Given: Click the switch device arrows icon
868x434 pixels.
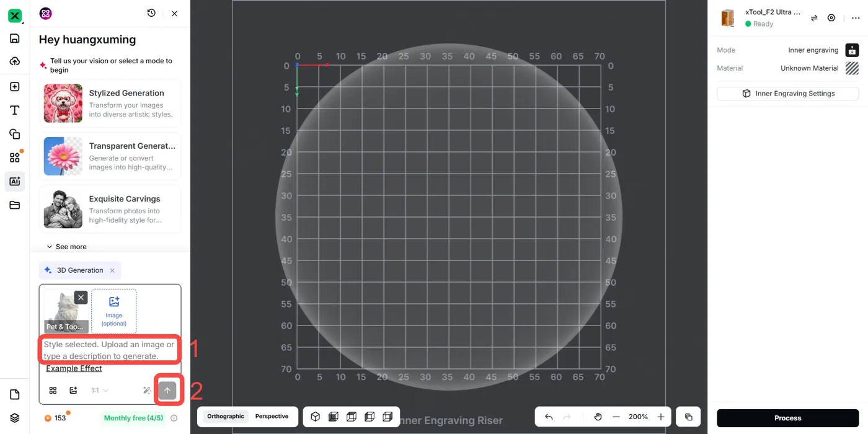Looking at the screenshot, I should tap(814, 18).
